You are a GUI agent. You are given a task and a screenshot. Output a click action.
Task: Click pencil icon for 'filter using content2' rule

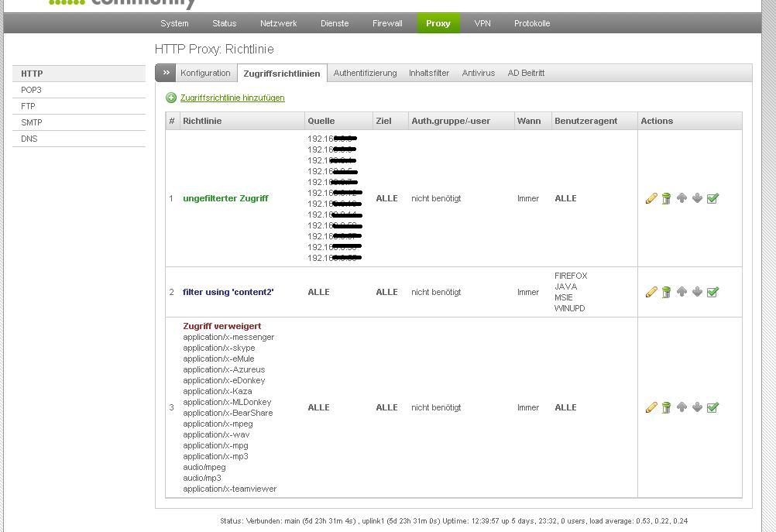[651, 292]
